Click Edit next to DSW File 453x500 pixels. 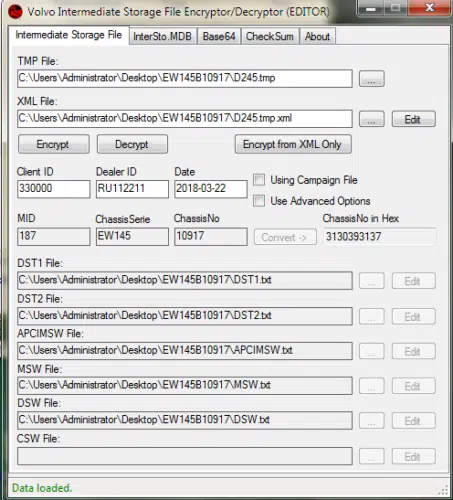coord(413,421)
